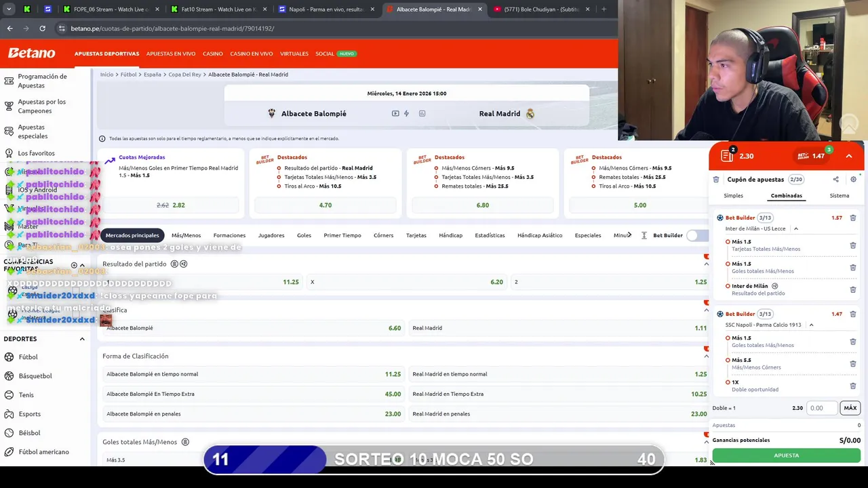Collapse the Clasifica market
Viewport: 868px width, 488px height.
(x=706, y=310)
